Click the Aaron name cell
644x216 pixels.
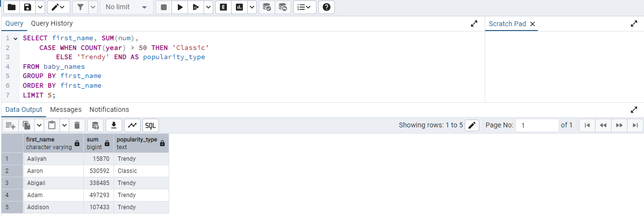point(53,171)
